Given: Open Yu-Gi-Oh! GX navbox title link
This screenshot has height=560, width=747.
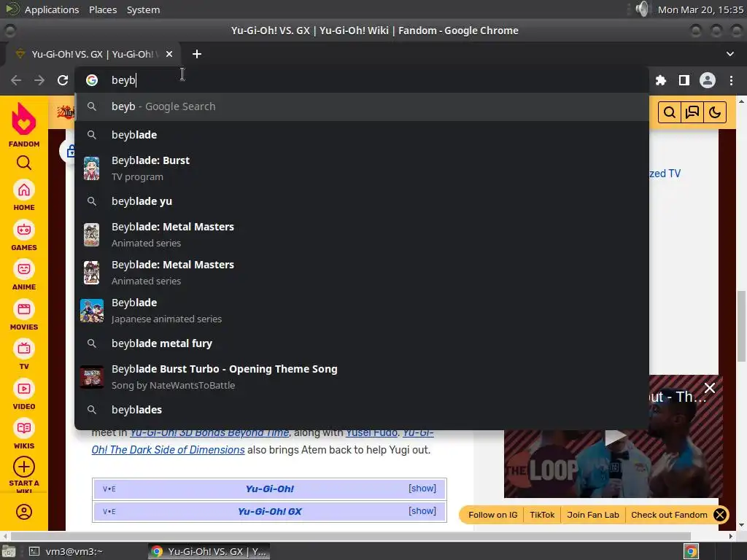Looking at the screenshot, I should click(x=270, y=511).
